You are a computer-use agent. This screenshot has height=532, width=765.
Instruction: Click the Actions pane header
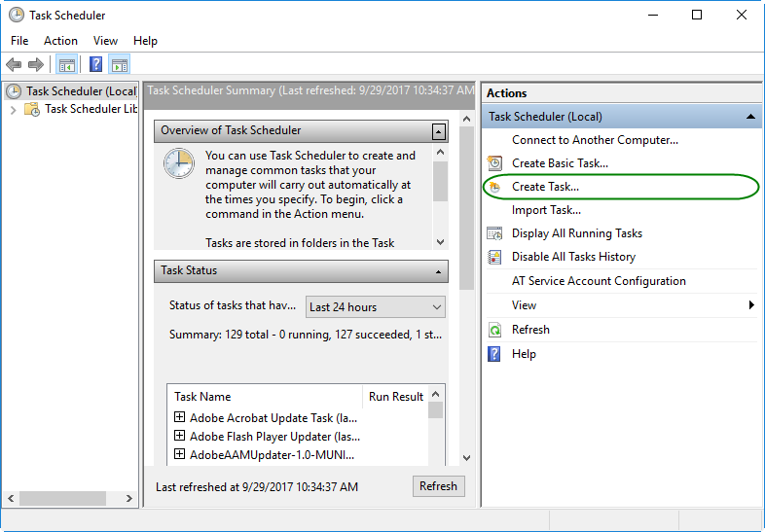coord(621,93)
